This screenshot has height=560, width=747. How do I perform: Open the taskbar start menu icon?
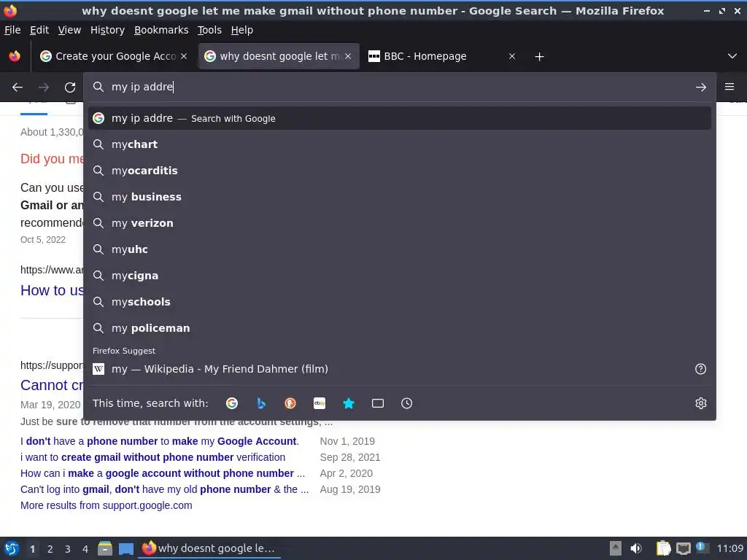[12, 548]
